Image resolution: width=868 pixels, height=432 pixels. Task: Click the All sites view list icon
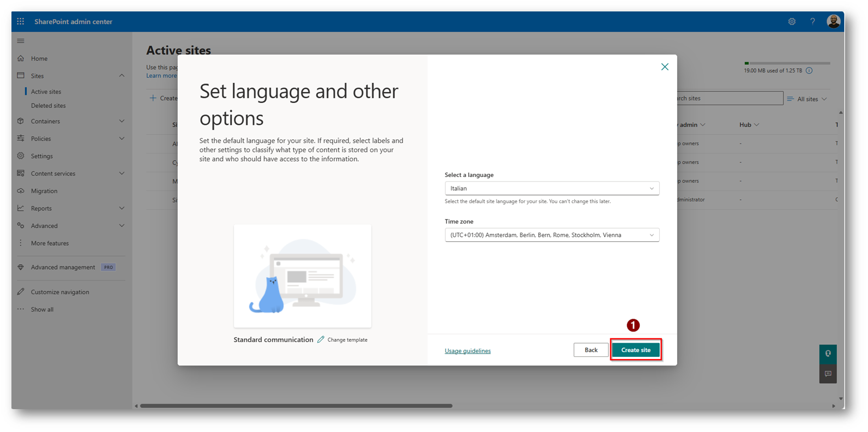[790, 99]
